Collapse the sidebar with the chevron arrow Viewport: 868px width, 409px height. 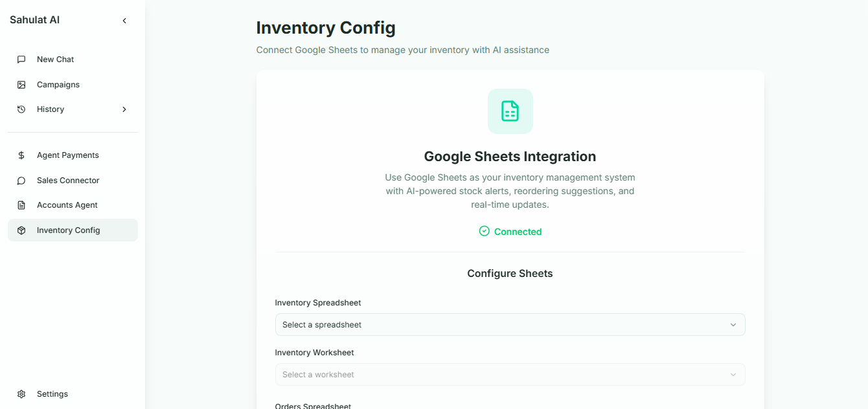(124, 21)
